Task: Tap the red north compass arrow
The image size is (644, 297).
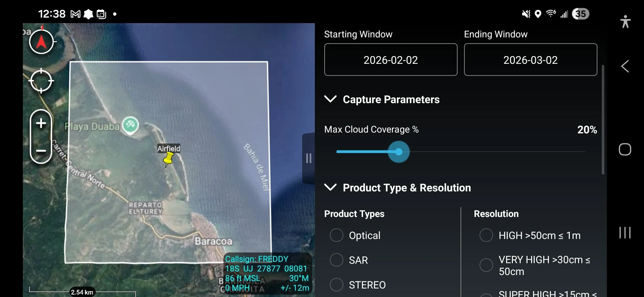Action: (x=41, y=42)
